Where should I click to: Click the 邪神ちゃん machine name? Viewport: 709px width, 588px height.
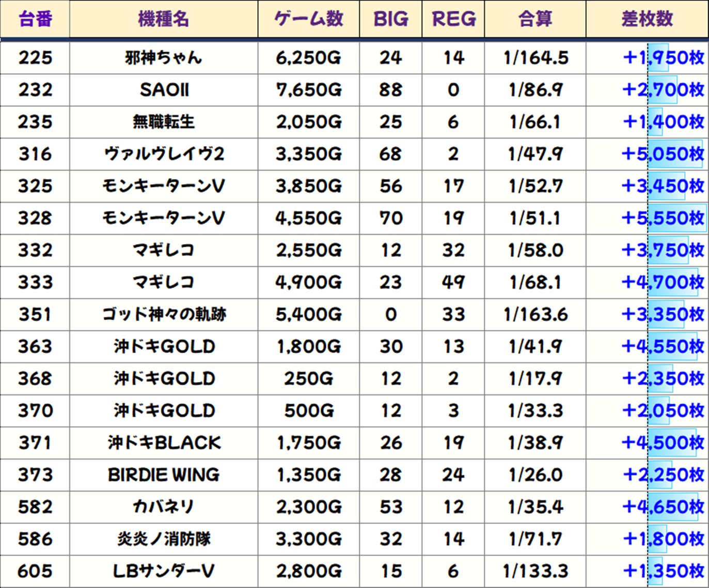[164, 57]
